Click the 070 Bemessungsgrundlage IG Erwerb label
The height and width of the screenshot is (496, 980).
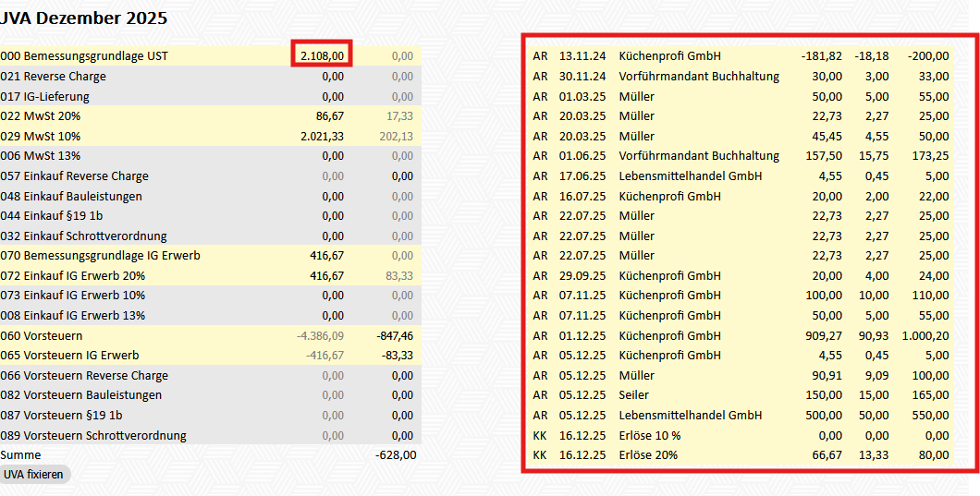pyautogui.click(x=100, y=256)
